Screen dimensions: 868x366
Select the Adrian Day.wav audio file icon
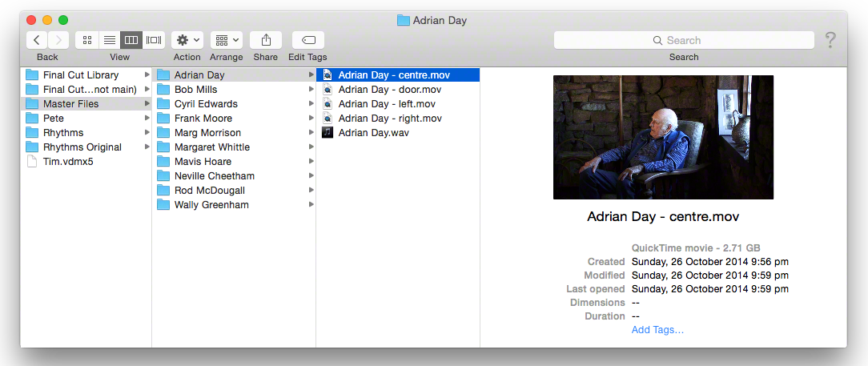(328, 132)
